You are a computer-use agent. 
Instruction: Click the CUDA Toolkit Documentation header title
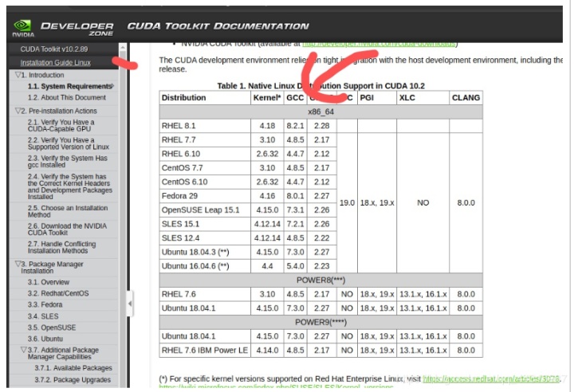(x=218, y=26)
